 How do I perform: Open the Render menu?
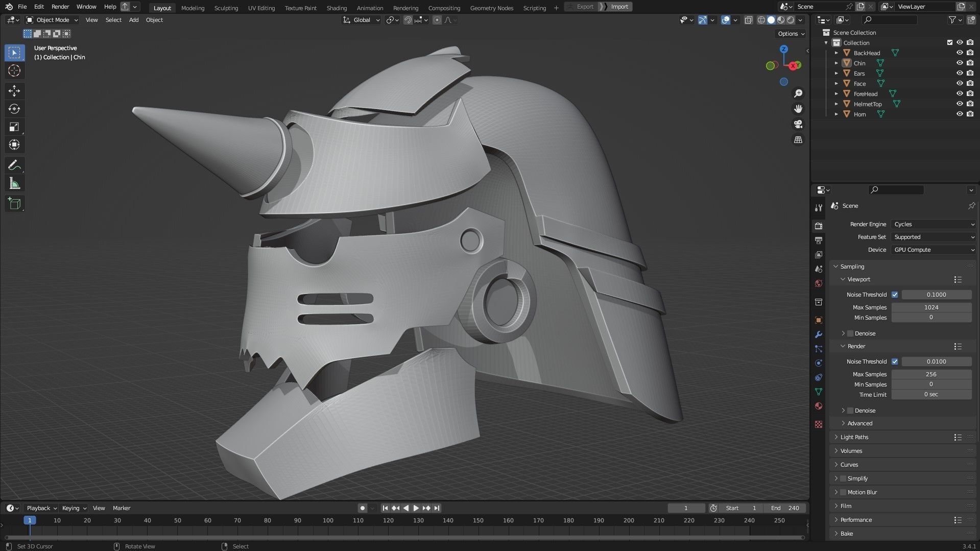[x=60, y=7]
